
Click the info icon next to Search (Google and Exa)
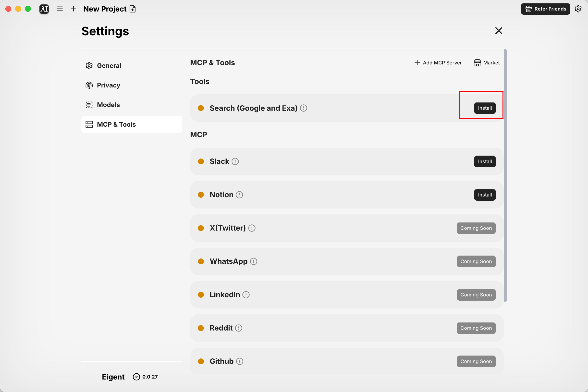click(x=304, y=108)
